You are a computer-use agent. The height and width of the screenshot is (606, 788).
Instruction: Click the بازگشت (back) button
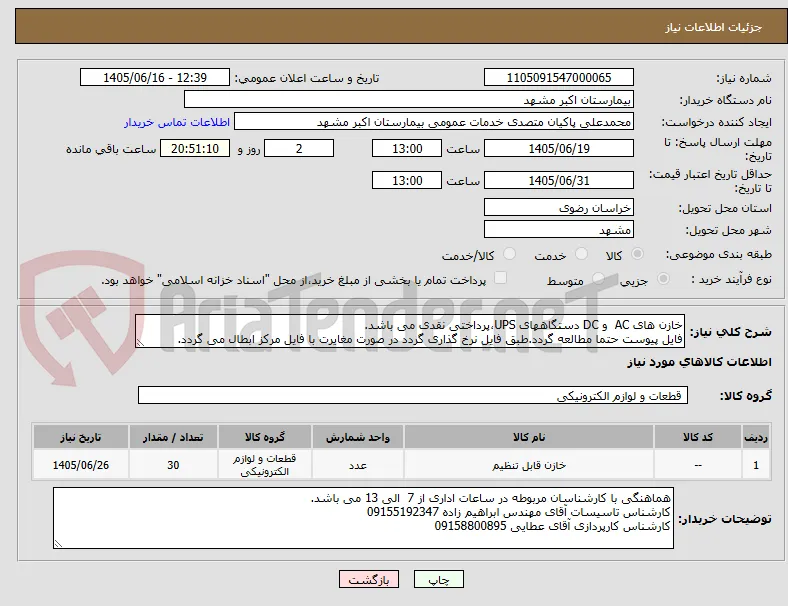tap(369, 579)
